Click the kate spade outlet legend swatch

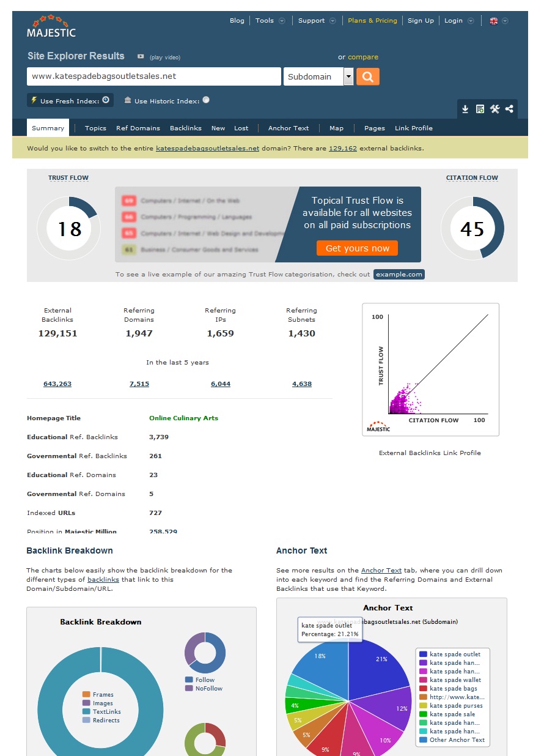tap(424, 654)
